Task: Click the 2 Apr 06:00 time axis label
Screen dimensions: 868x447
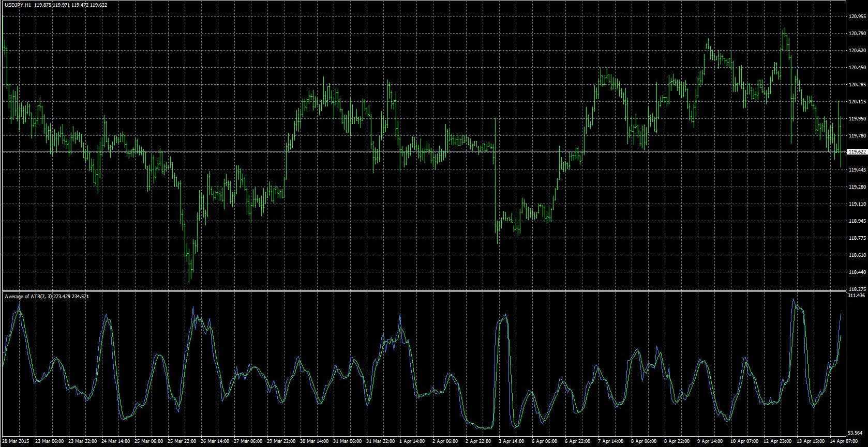Action: pos(446,441)
